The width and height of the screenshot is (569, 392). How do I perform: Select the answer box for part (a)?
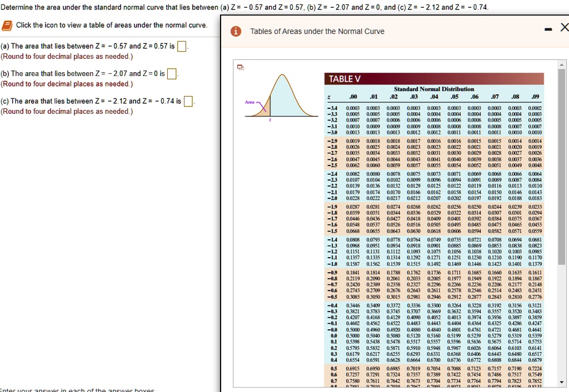tap(182, 47)
